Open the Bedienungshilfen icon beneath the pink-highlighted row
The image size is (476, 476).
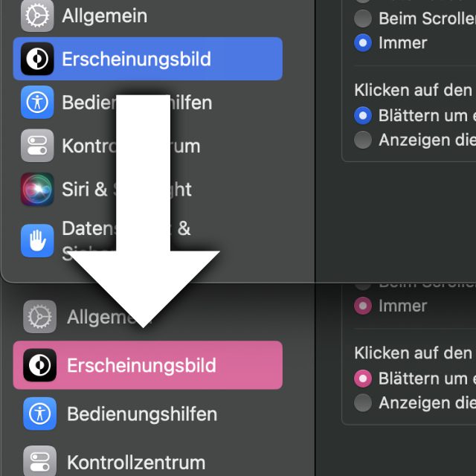click(39, 414)
